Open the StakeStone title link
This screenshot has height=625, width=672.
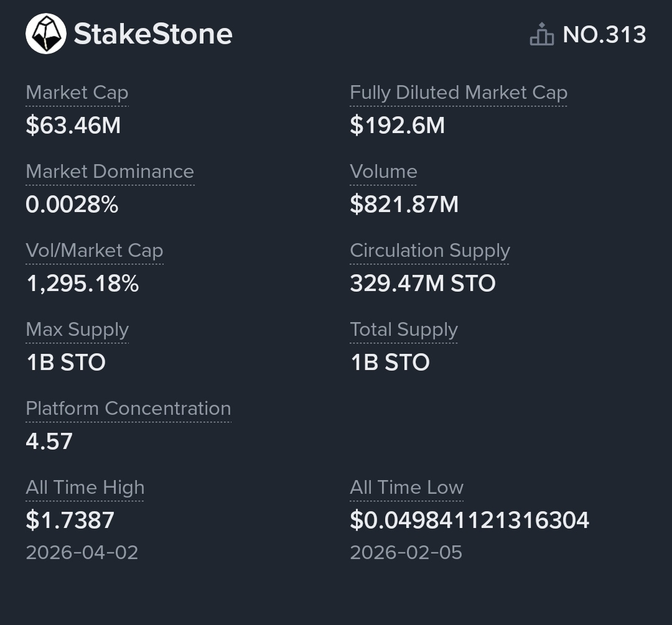[x=153, y=34]
